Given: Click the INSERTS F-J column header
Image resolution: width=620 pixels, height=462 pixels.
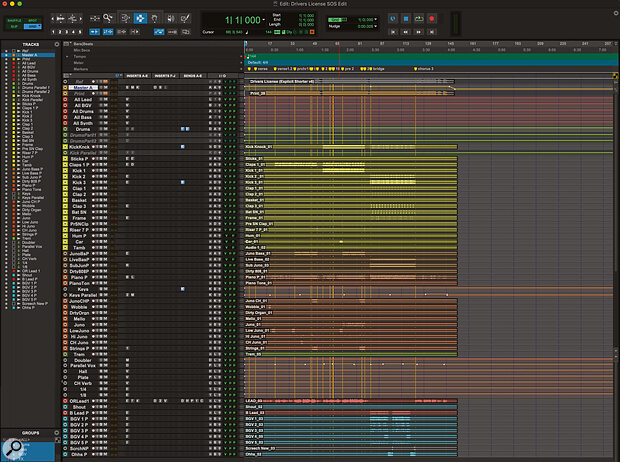Looking at the screenshot, I should click(165, 76).
